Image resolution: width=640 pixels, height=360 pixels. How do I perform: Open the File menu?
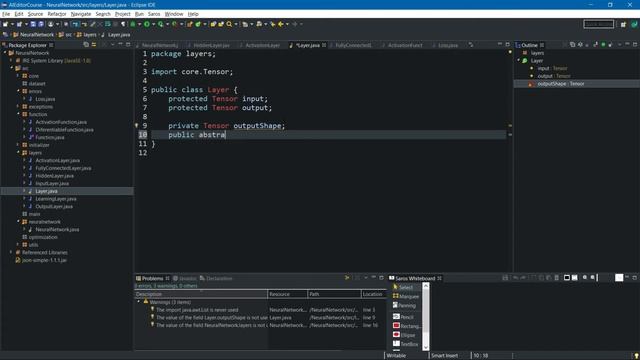(x=6, y=14)
